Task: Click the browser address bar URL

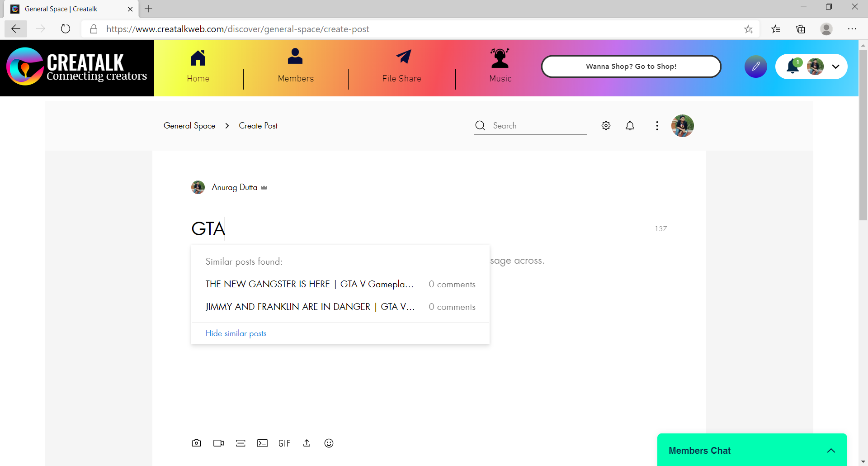Action: (238, 29)
